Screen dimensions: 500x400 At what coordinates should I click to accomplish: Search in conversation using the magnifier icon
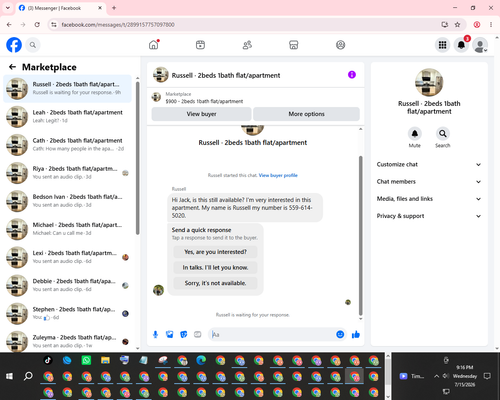(x=443, y=134)
